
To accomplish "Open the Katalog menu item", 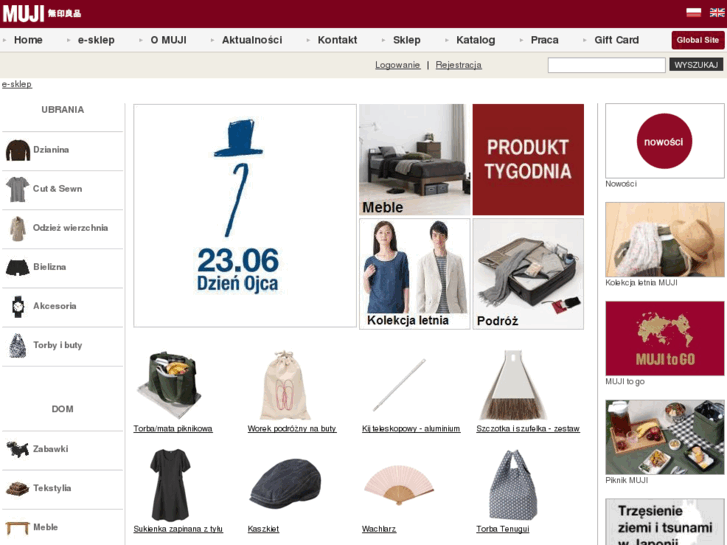I will 475,40.
